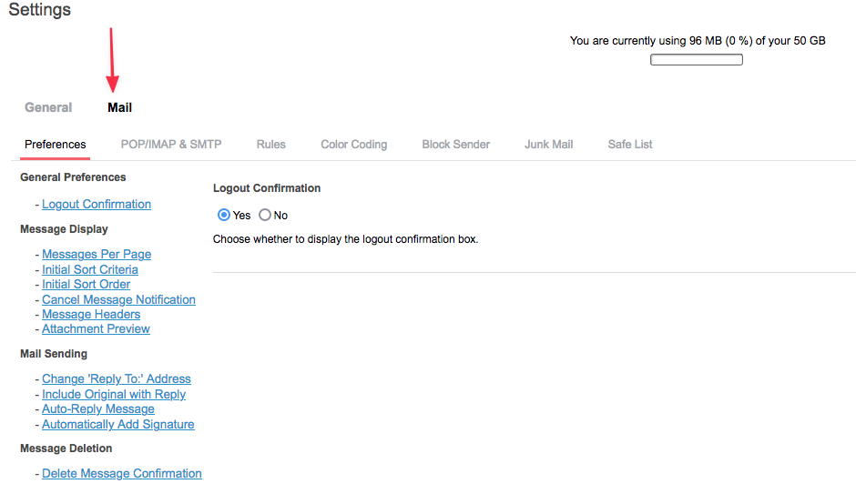Click the 'General Preferences' heading

pos(73,177)
